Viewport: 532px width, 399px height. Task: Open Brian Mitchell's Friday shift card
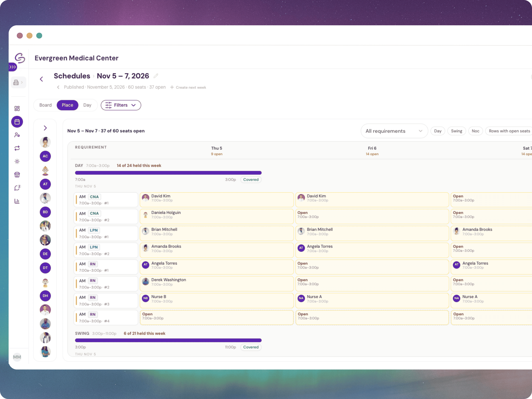372,233
